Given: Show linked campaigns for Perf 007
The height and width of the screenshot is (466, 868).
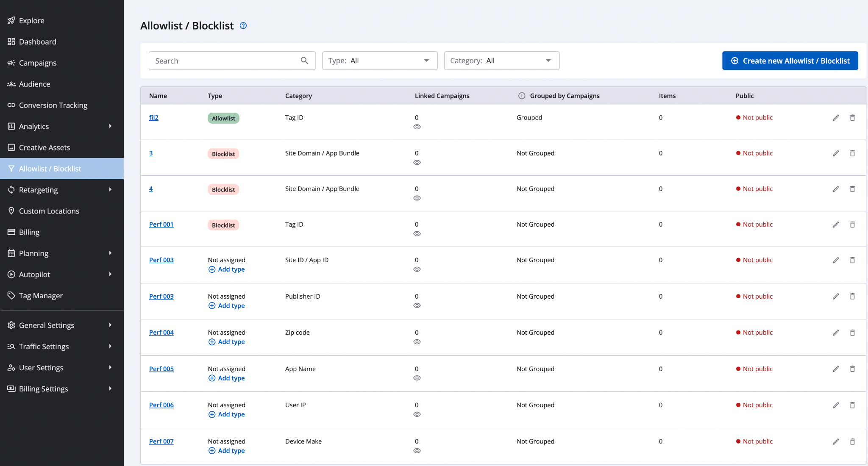Looking at the screenshot, I should coord(417,451).
